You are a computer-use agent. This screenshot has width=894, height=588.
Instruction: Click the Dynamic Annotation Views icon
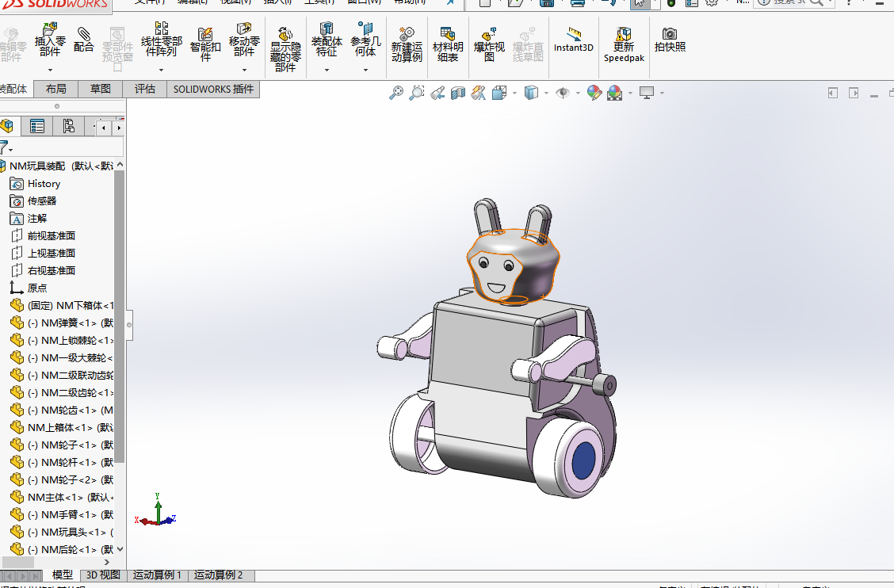coord(479,93)
